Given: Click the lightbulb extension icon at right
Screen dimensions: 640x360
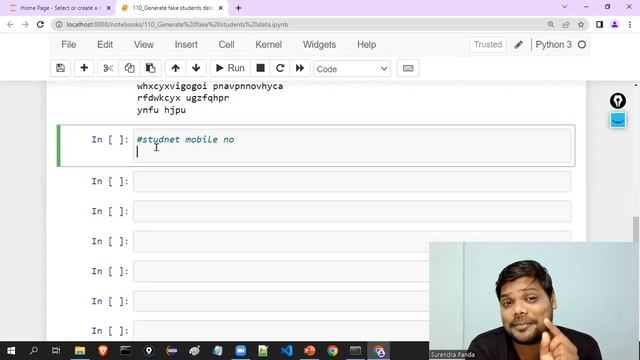Looking at the screenshot, I should pyautogui.click(x=618, y=101).
